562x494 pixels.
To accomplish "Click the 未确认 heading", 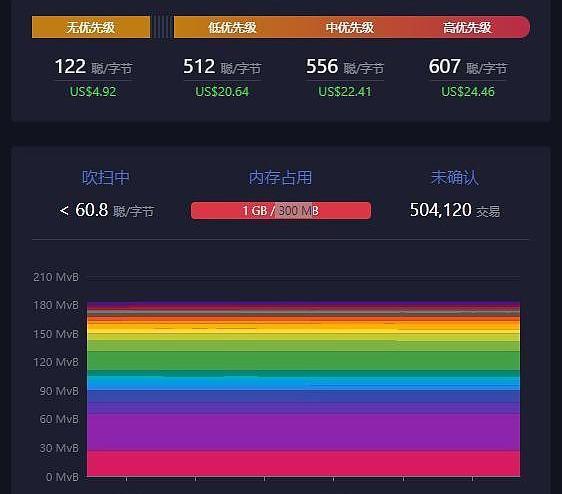I will pyautogui.click(x=455, y=177).
